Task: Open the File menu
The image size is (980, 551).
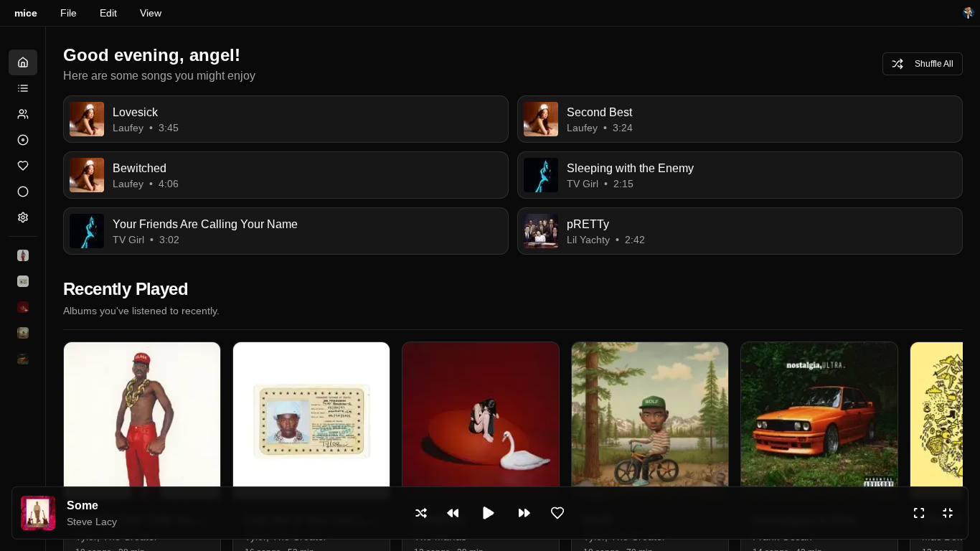Action: pyautogui.click(x=68, y=13)
